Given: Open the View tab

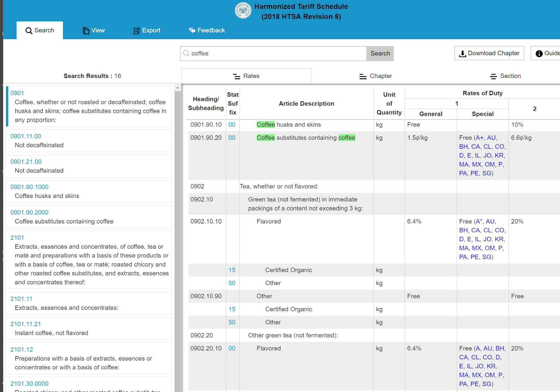Looking at the screenshot, I should 93,30.
